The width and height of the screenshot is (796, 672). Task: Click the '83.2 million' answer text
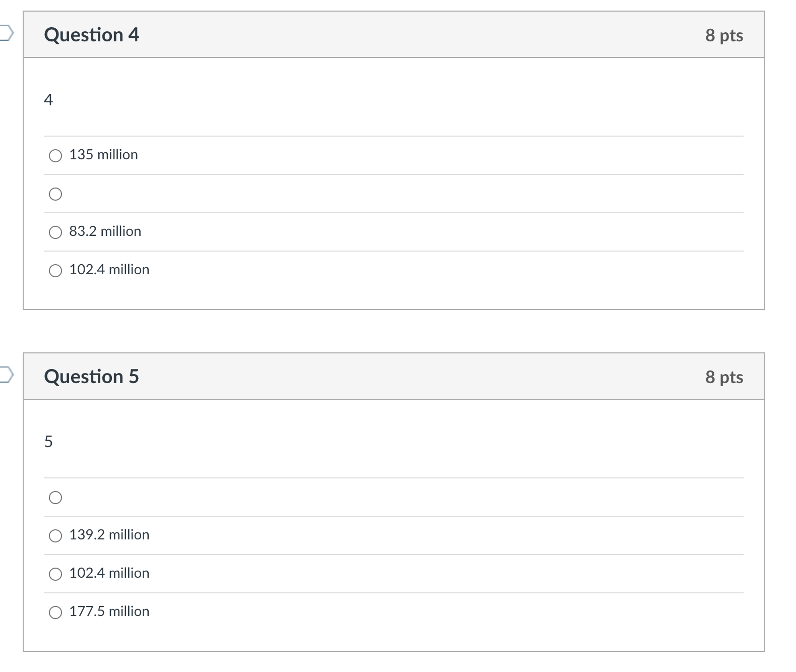click(105, 231)
